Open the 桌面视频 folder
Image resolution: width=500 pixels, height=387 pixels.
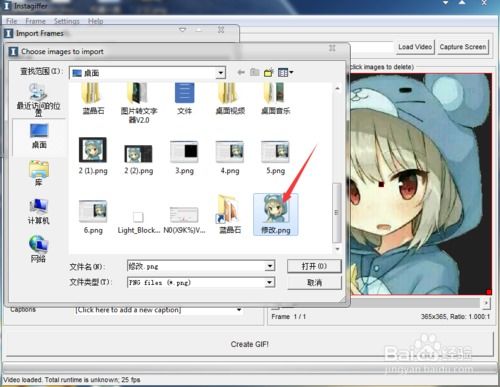coord(230,99)
